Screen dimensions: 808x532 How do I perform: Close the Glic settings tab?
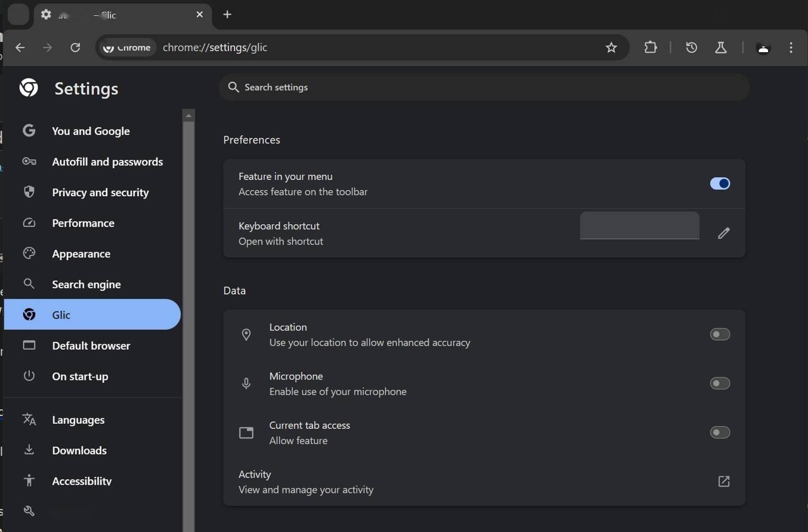(200, 15)
